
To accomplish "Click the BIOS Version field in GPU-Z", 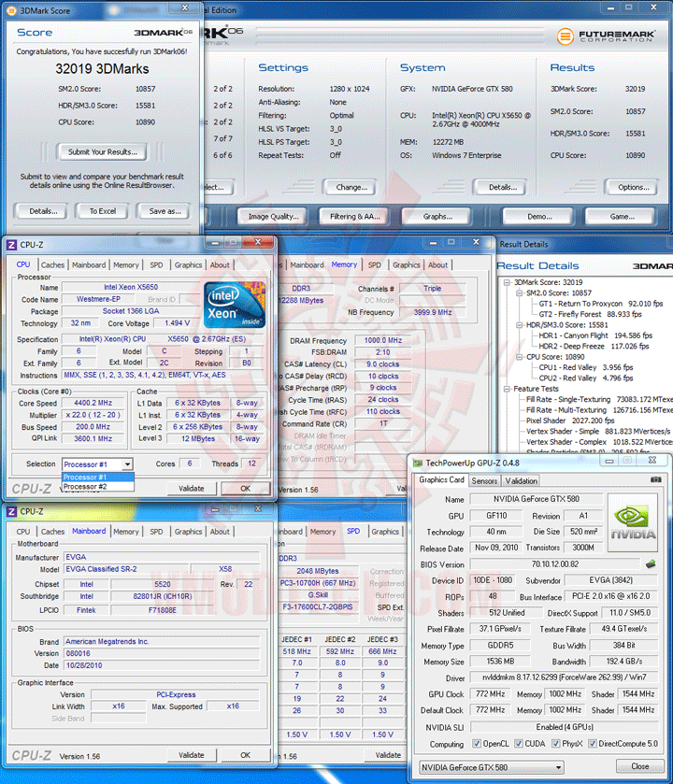I will pos(555,564).
